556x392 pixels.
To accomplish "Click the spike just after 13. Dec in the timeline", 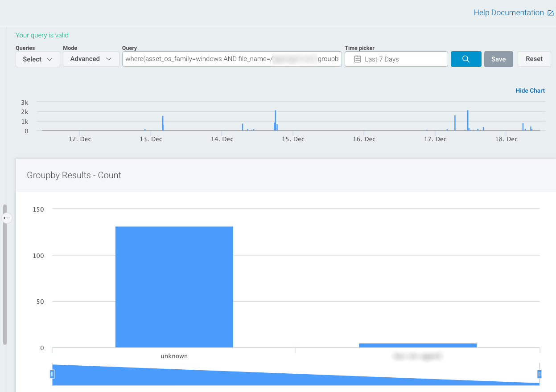I will [163, 123].
